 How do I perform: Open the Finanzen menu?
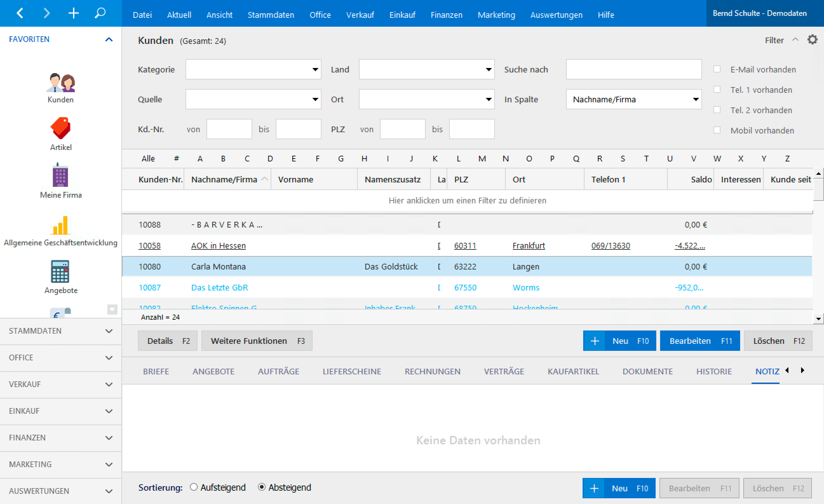[446, 15]
